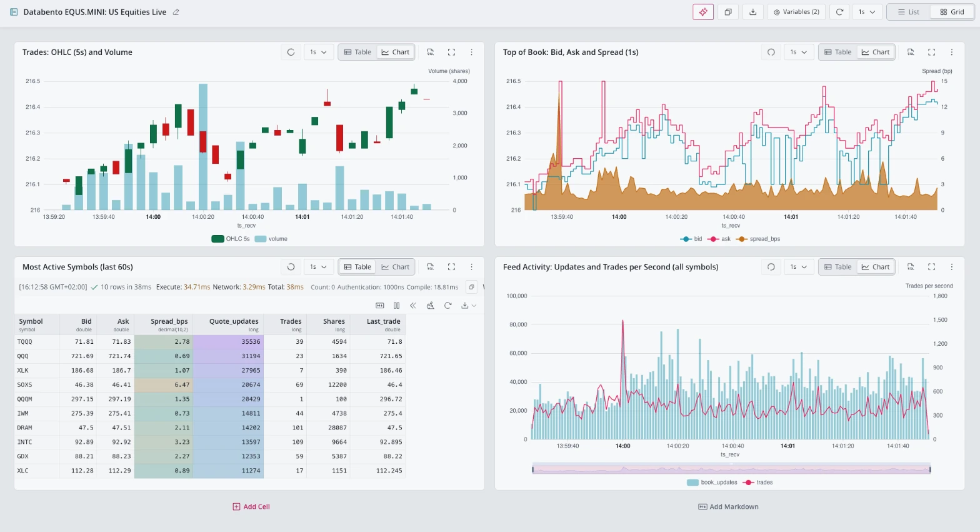This screenshot has width=980, height=532.
Task: Open SQL editor for Feed Activity cell
Action: (x=911, y=267)
